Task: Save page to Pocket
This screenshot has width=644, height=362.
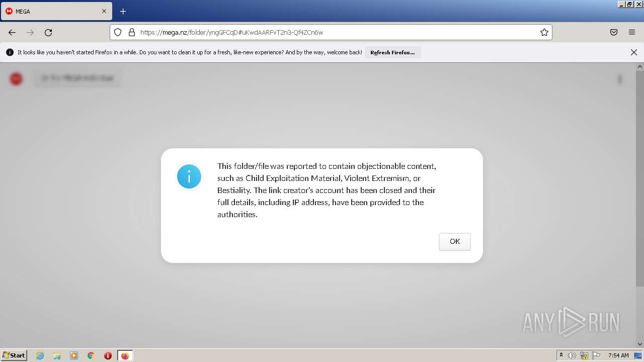Action: tap(614, 32)
